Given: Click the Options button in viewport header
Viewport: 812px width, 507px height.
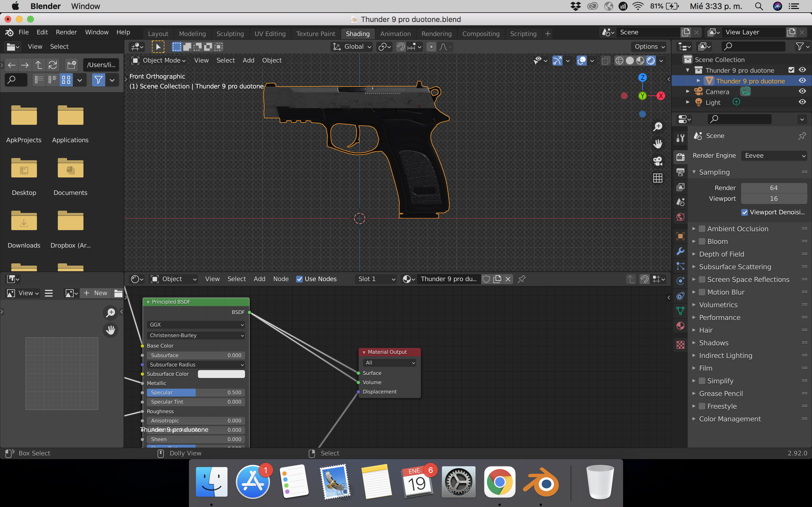Looking at the screenshot, I should pyautogui.click(x=649, y=46).
